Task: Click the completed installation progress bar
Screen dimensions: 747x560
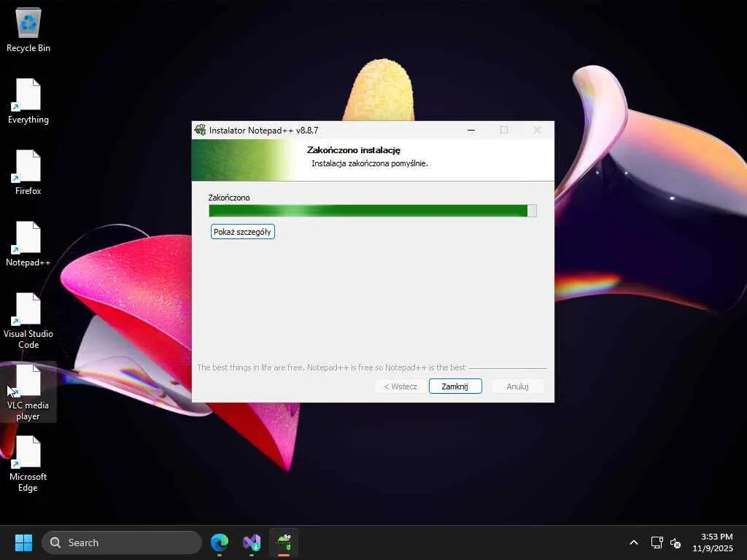Action: click(373, 211)
